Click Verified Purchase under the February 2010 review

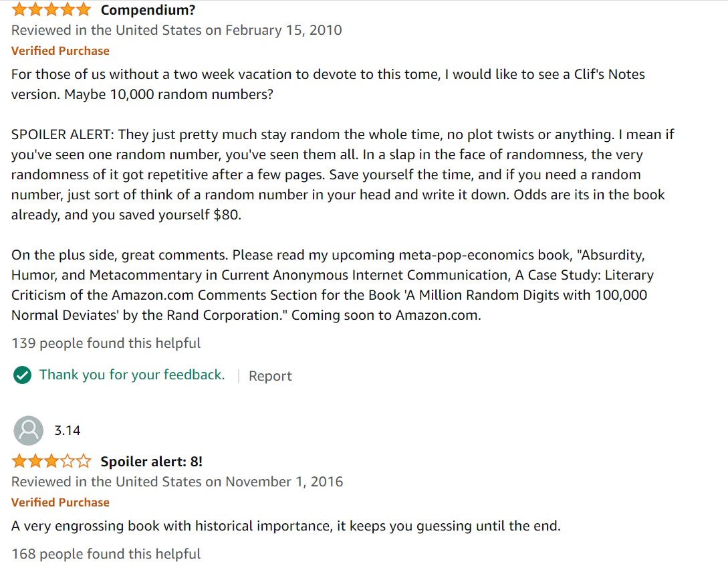pos(60,51)
